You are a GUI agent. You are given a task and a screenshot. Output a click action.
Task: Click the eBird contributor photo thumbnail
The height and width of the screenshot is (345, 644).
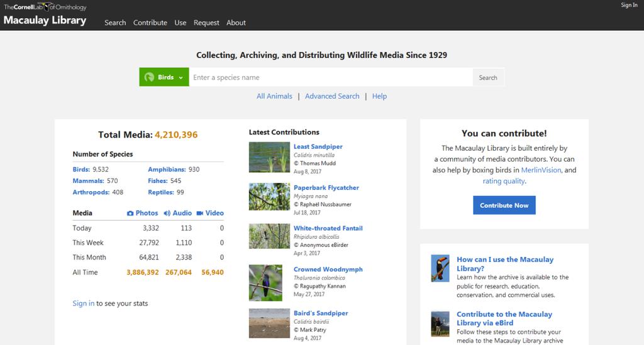coord(440,323)
